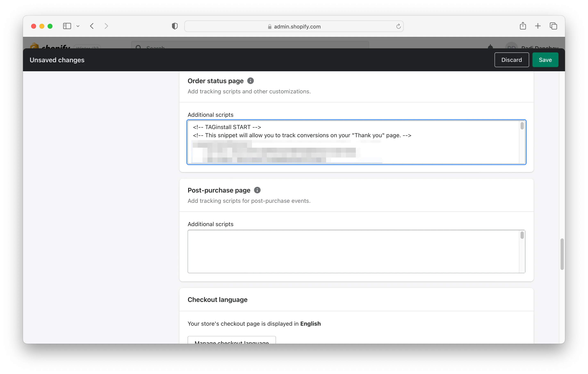Click Manage checkout language button
The image size is (588, 374).
231,341
